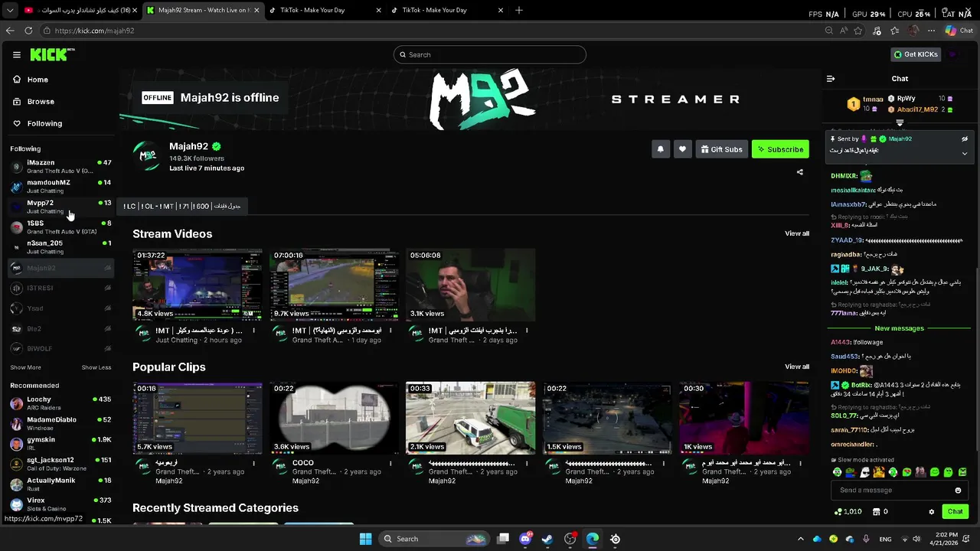Play the 00:30 popular clip thumbnail

(743, 418)
